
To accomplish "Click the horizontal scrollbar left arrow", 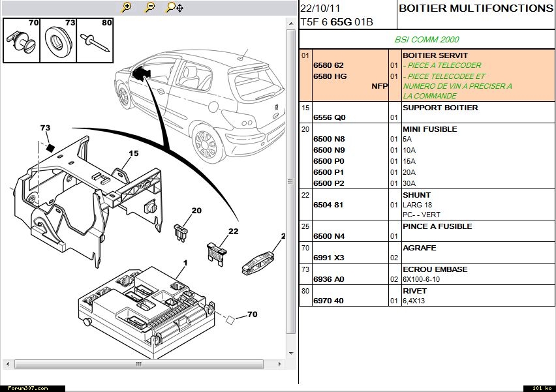I will pos(6,364).
